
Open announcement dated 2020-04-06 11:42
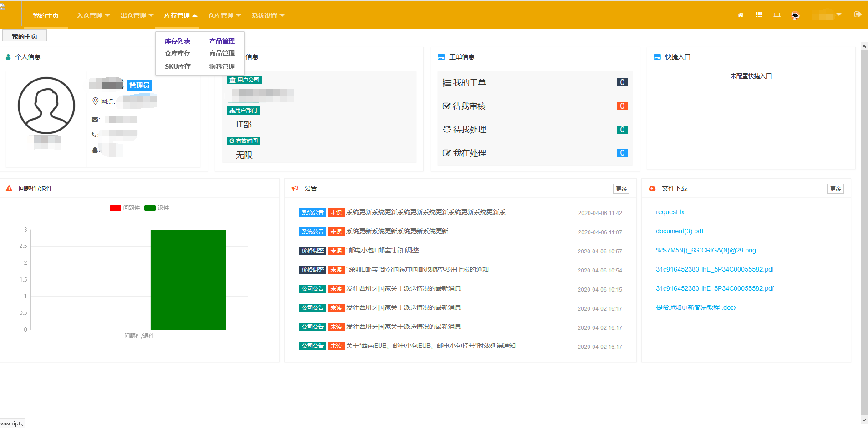(426, 212)
